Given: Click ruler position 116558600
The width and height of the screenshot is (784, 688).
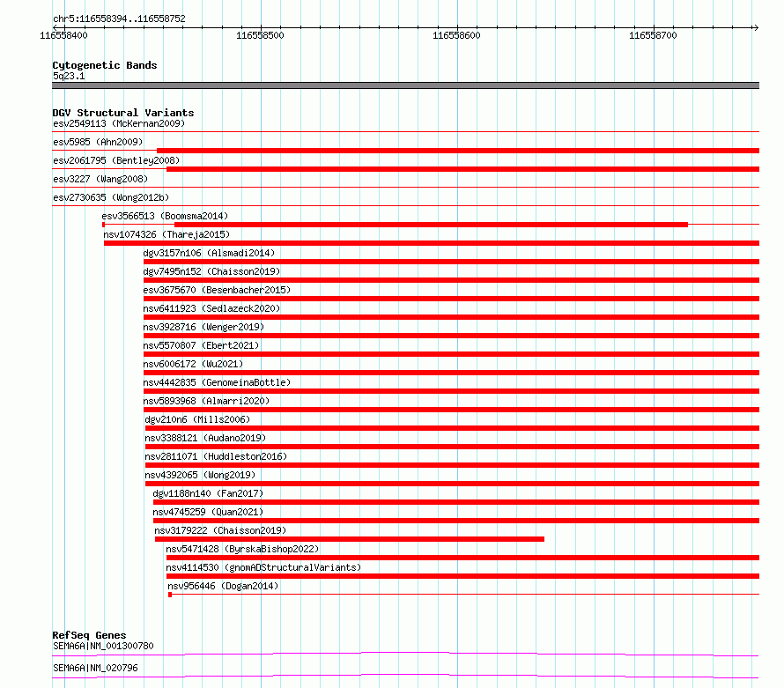Looking at the screenshot, I should [456, 35].
